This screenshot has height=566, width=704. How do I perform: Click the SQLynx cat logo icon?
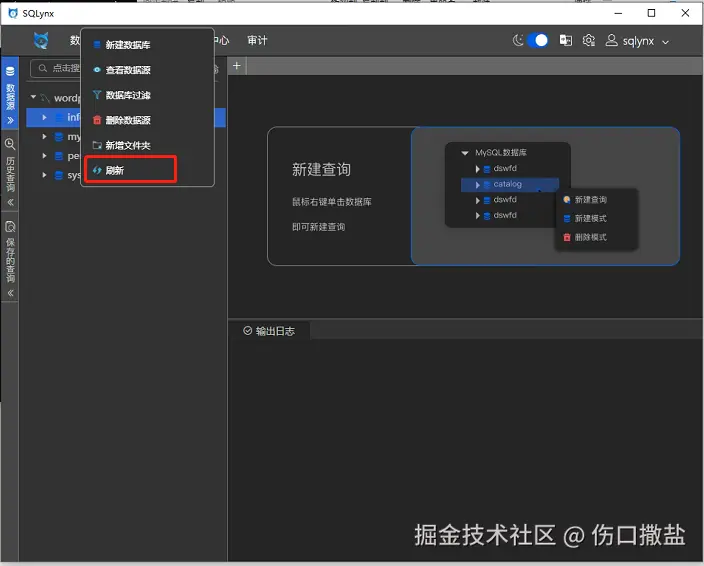[41, 40]
